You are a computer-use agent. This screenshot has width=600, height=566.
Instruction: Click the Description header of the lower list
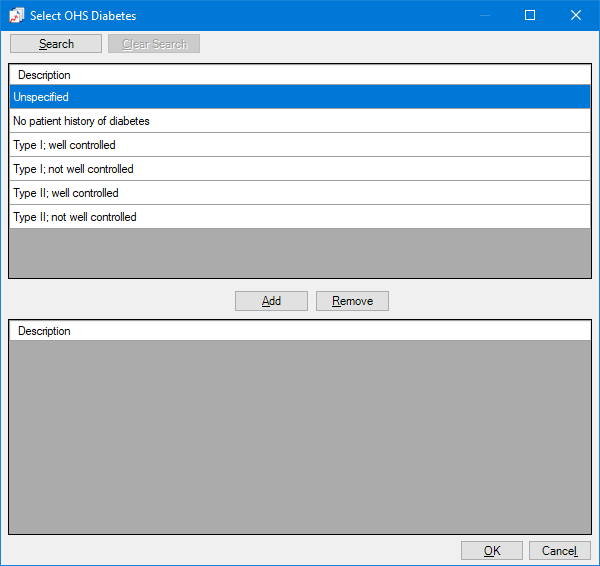[44, 331]
